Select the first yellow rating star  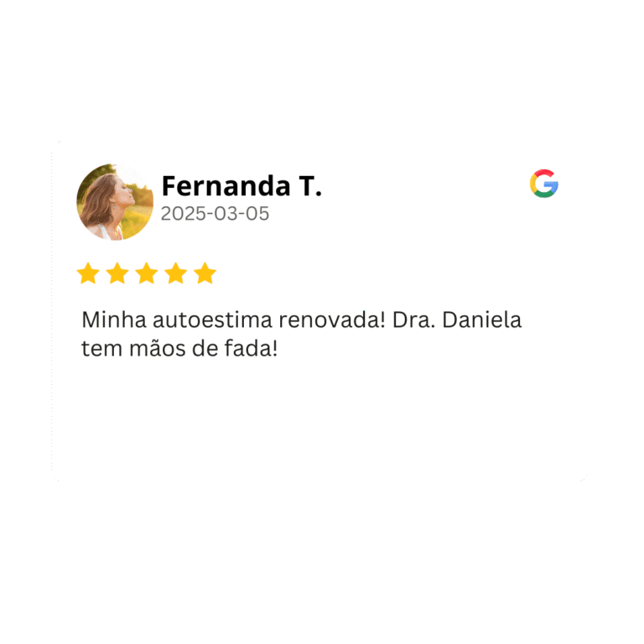(x=88, y=273)
